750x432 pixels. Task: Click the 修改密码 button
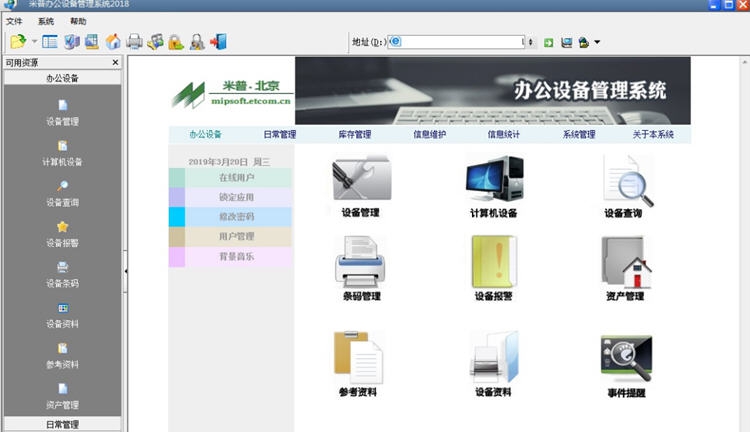click(231, 217)
